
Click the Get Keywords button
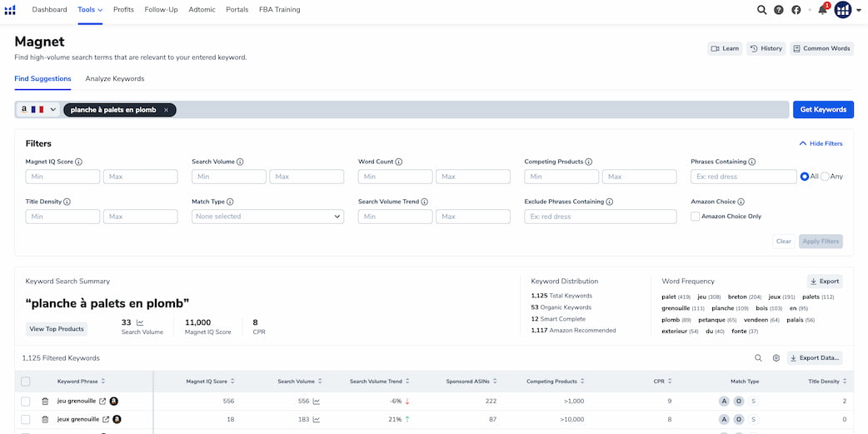coord(823,110)
